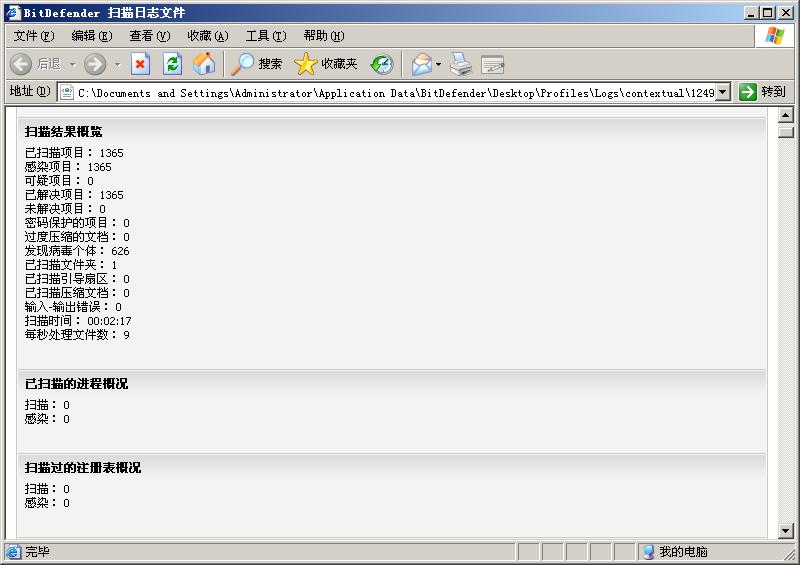
Task: Click the 已扫描文件夹: 1 line
Action: click(x=71, y=264)
